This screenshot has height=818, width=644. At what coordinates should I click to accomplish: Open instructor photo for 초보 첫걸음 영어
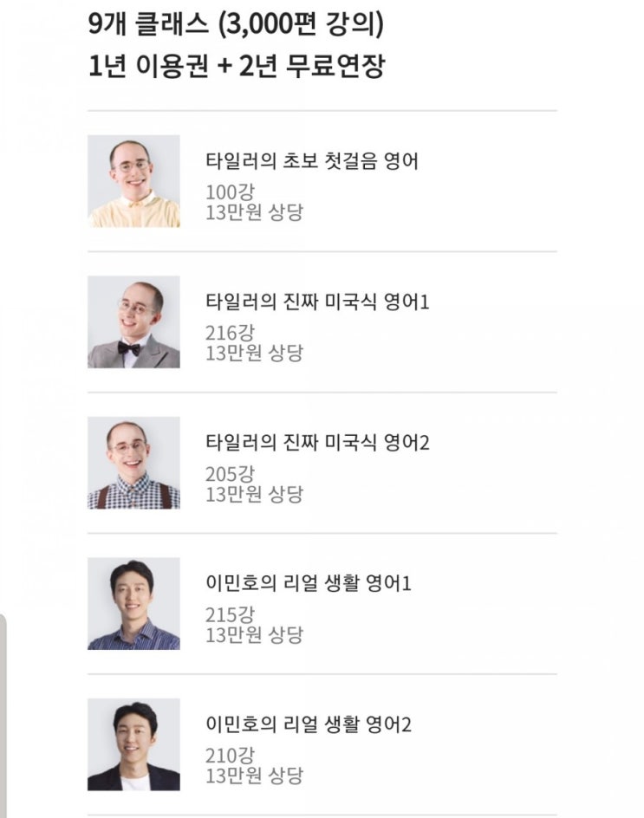(x=133, y=181)
